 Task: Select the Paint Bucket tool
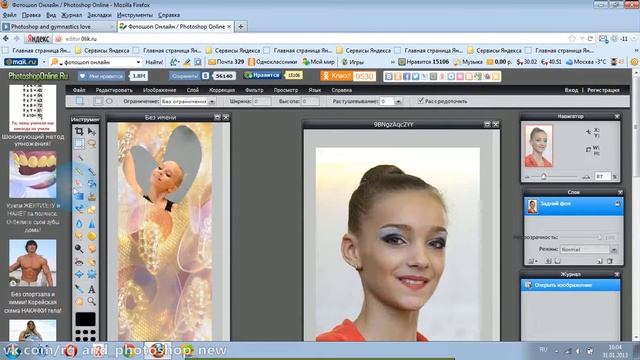[92, 183]
